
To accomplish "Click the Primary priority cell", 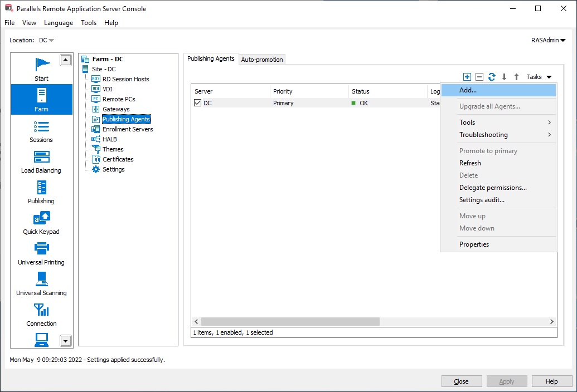I will (283, 103).
